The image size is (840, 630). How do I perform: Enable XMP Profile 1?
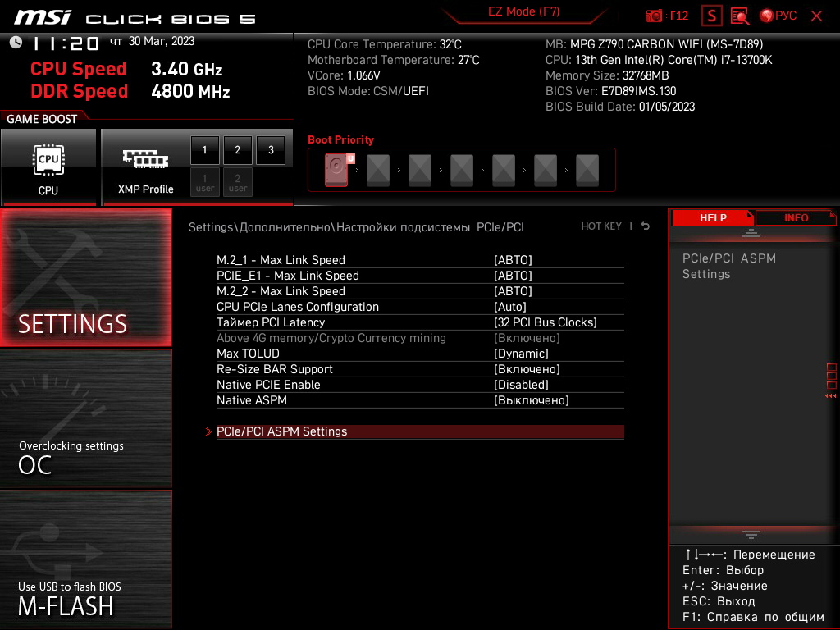click(x=204, y=150)
